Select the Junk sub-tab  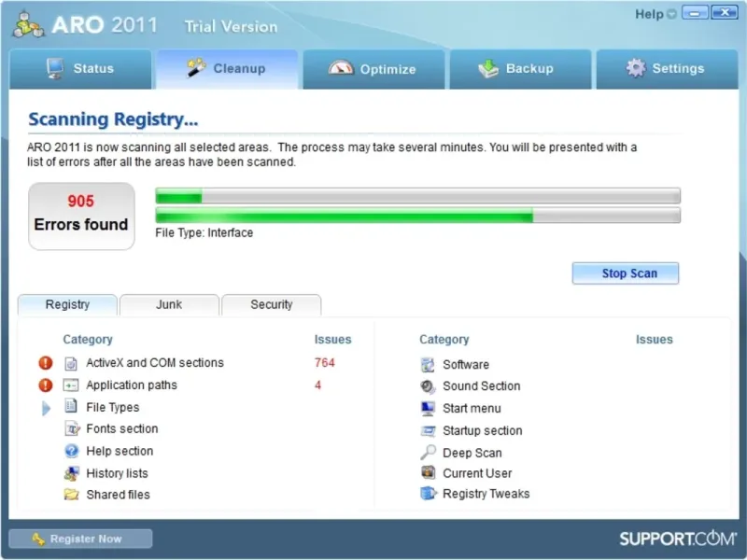pyautogui.click(x=169, y=305)
